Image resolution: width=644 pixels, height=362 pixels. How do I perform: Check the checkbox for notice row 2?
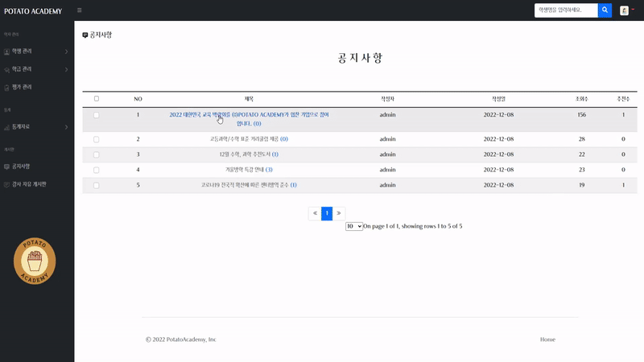(96, 139)
